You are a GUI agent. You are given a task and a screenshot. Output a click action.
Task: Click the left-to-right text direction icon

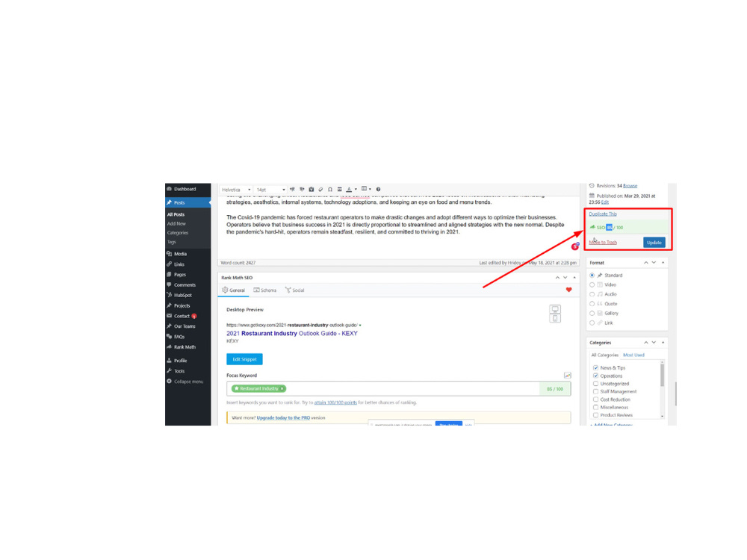pos(293,190)
